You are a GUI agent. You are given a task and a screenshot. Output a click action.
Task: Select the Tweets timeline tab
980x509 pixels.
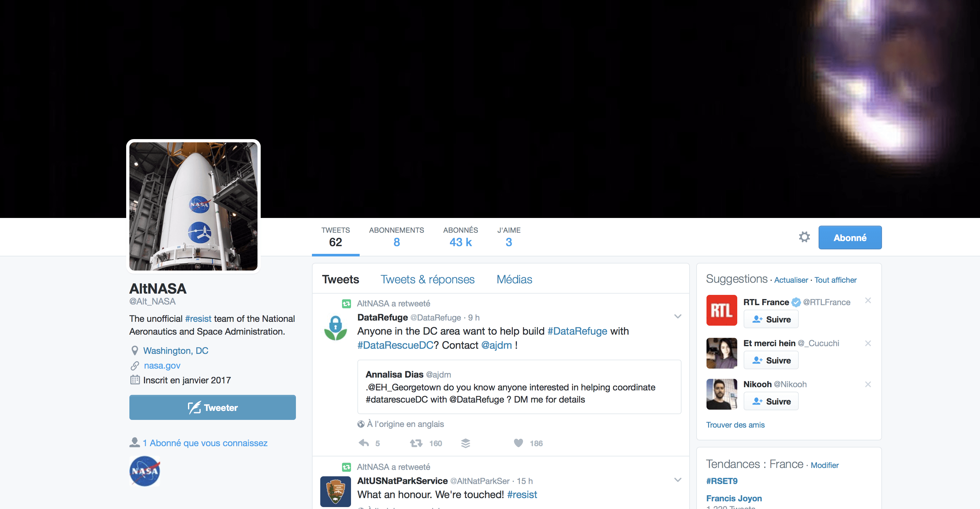340,279
